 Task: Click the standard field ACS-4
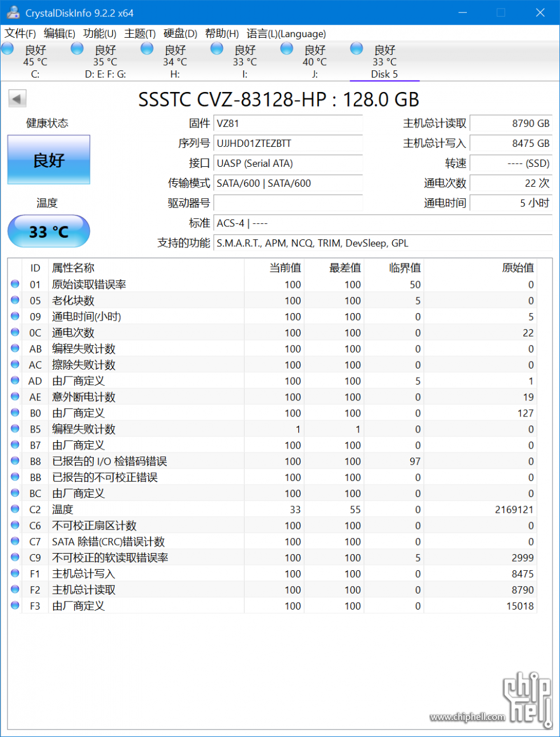tap(383, 223)
